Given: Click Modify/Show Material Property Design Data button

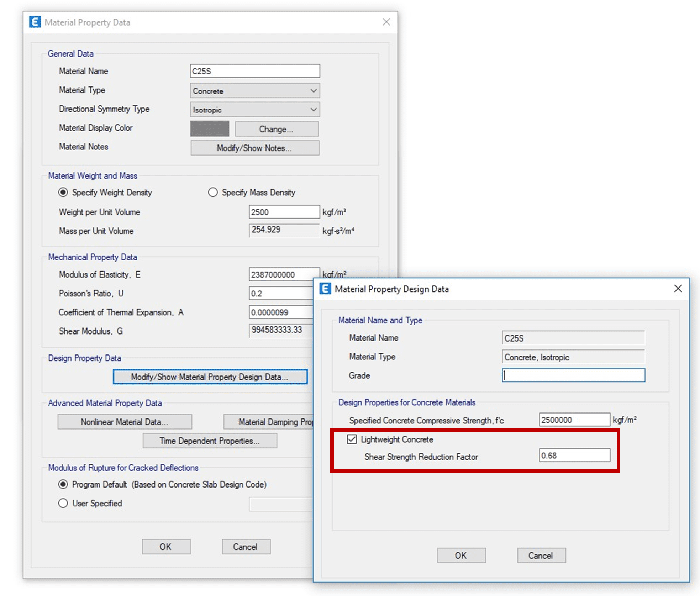Looking at the screenshot, I should coord(210,377).
